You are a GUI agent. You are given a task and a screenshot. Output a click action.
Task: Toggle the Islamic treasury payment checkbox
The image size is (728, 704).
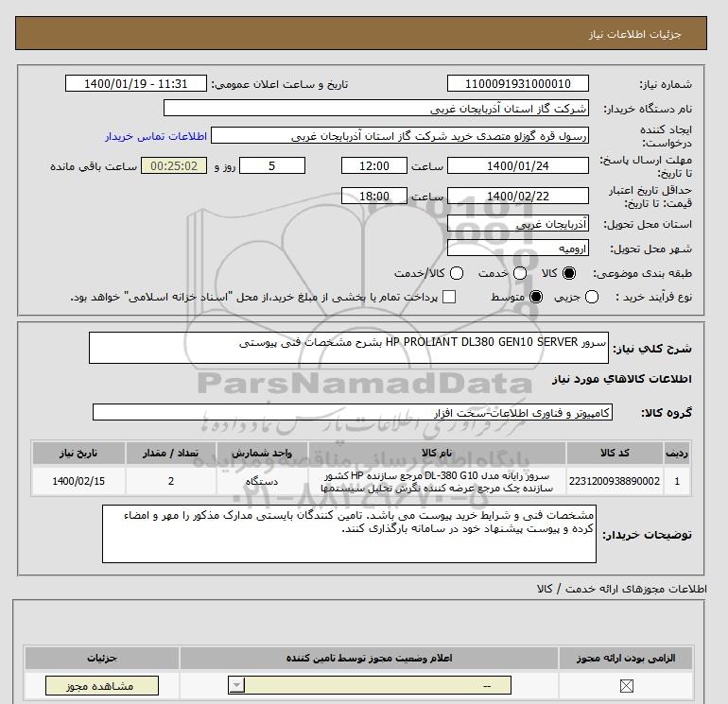449,297
